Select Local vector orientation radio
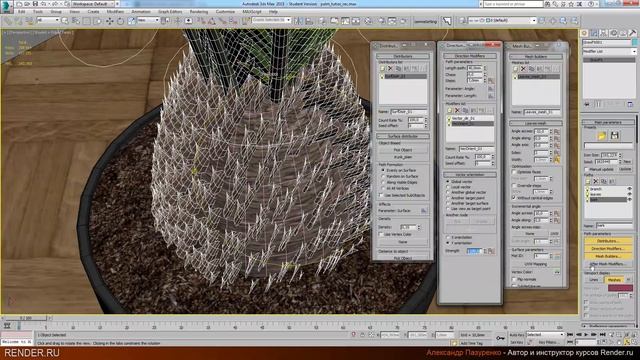 (448, 187)
